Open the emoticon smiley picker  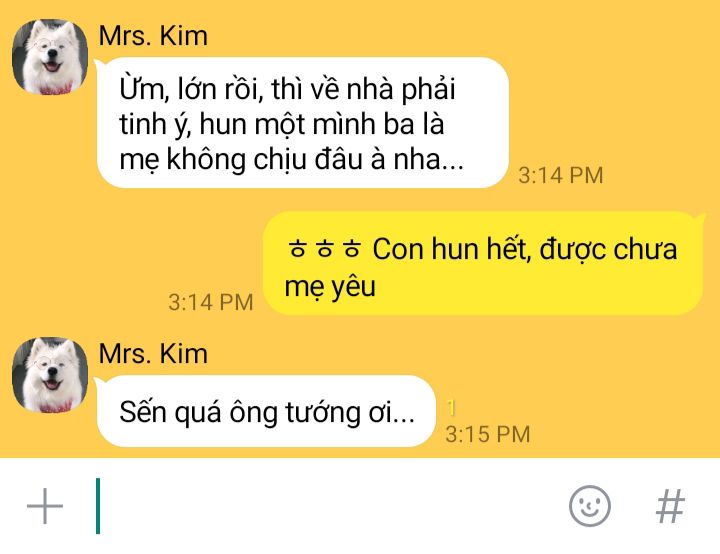click(x=590, y=506)
